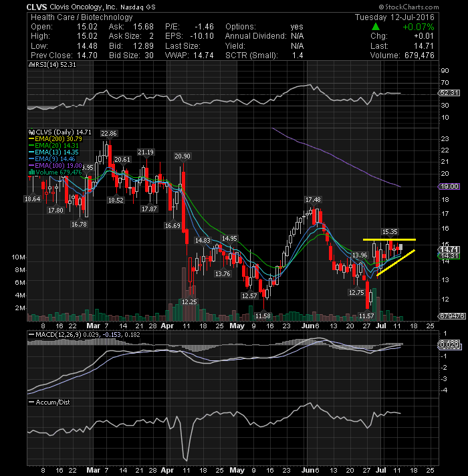468x476 pixels.
Task: Click the Open value 15.02
Action: click(x=87, y=27)
